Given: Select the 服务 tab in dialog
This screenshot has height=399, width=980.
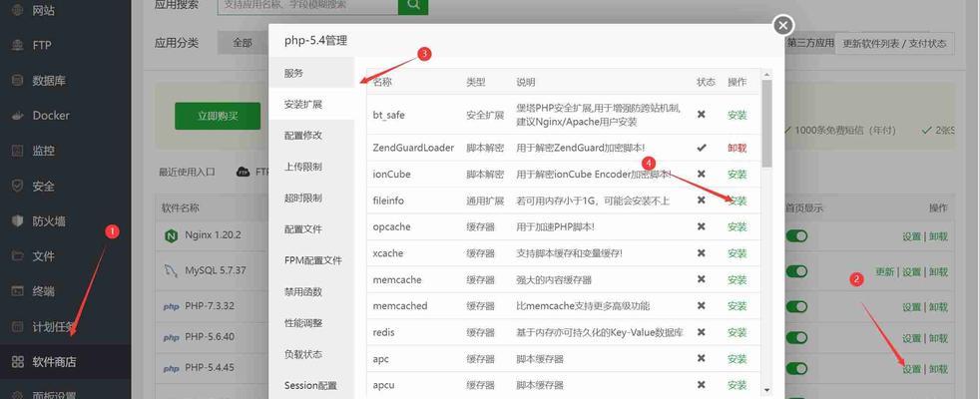Looking at the screenshot, I should 311,73.
